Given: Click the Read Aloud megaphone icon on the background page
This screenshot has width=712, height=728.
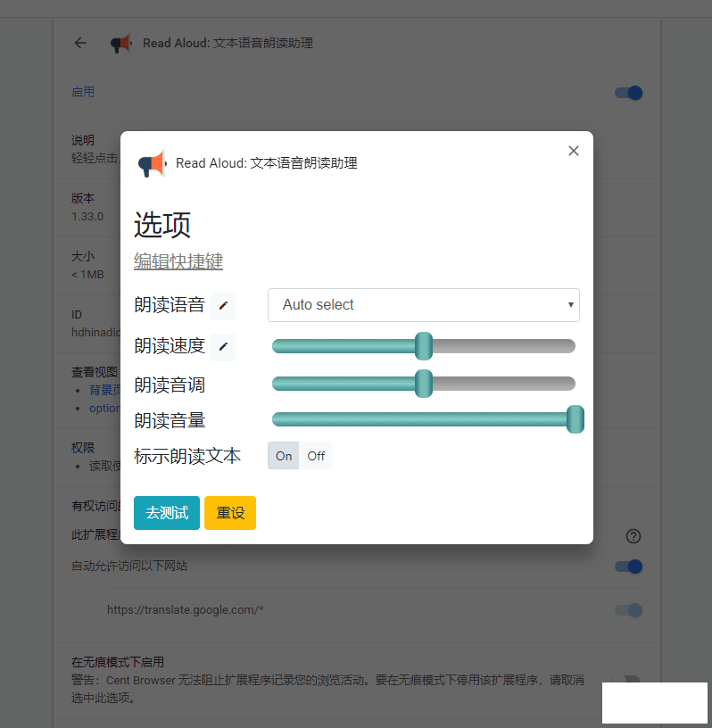Looking at the screenshot, I should (120, 43).
